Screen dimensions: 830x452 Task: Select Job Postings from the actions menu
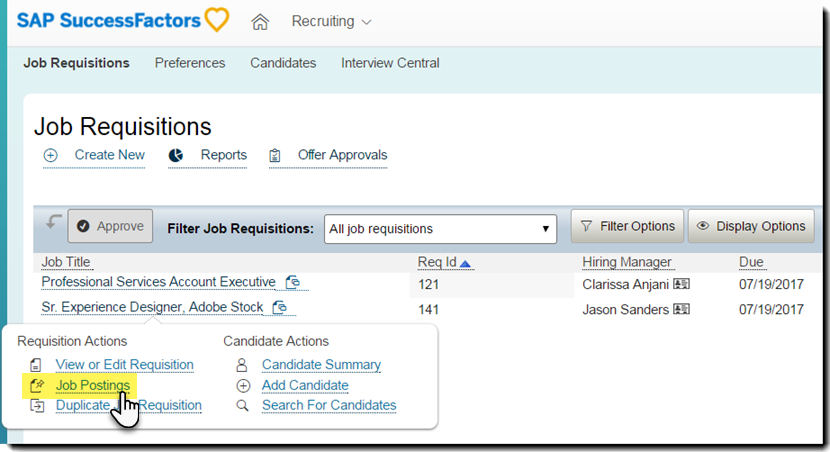click(92, 385)
